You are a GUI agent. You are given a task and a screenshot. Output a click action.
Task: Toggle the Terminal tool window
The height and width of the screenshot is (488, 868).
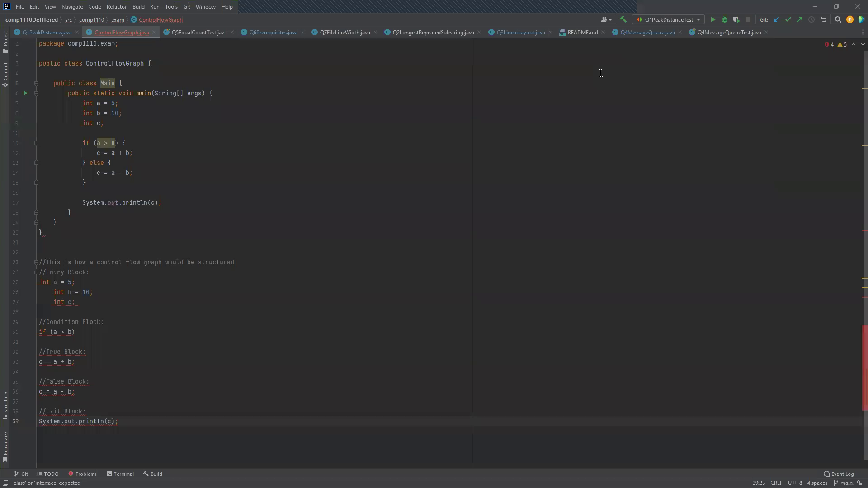[120, 474]
